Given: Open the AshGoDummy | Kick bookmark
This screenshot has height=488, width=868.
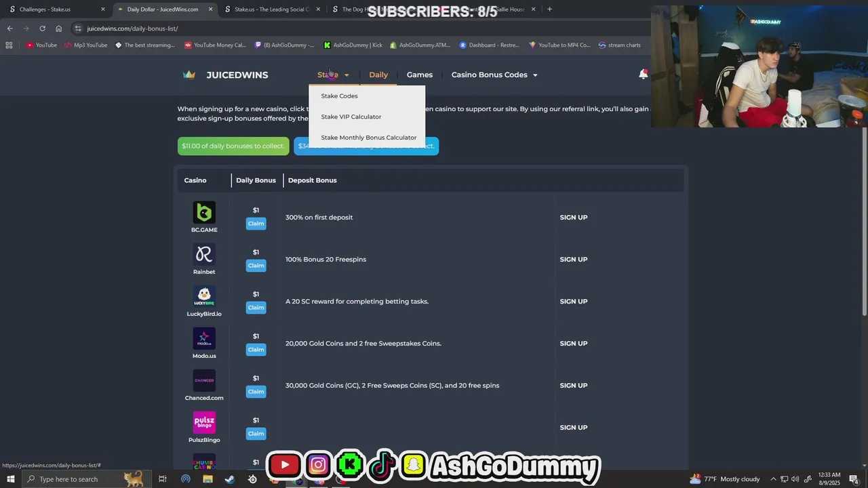Looking at the screenshot, I should (x=353, y=45).
